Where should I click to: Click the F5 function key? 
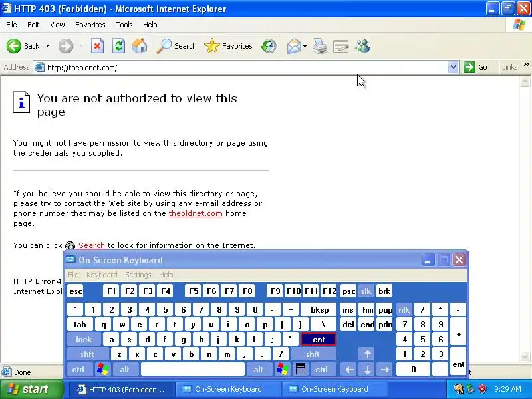tap(194, 291)
